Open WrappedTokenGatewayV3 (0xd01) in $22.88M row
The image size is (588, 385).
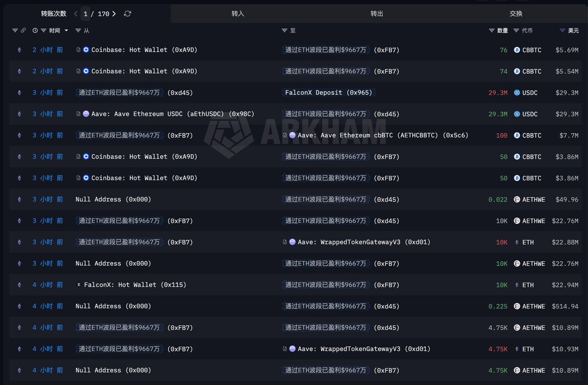pos(364,242)
